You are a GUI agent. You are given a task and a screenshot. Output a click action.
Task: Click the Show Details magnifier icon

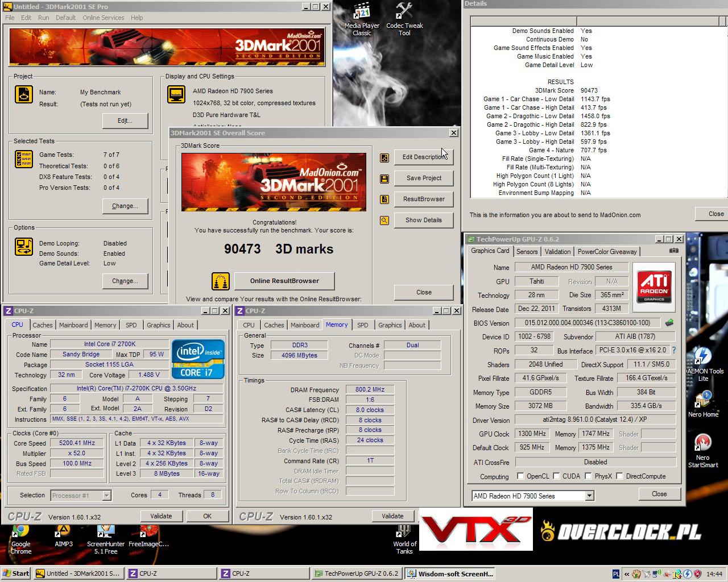point(384,221)
